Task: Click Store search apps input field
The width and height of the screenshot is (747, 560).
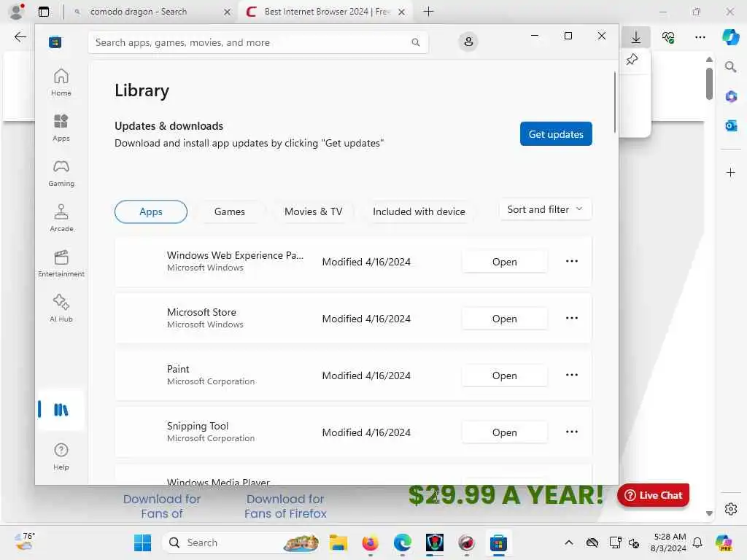Action: click(258, 42)
